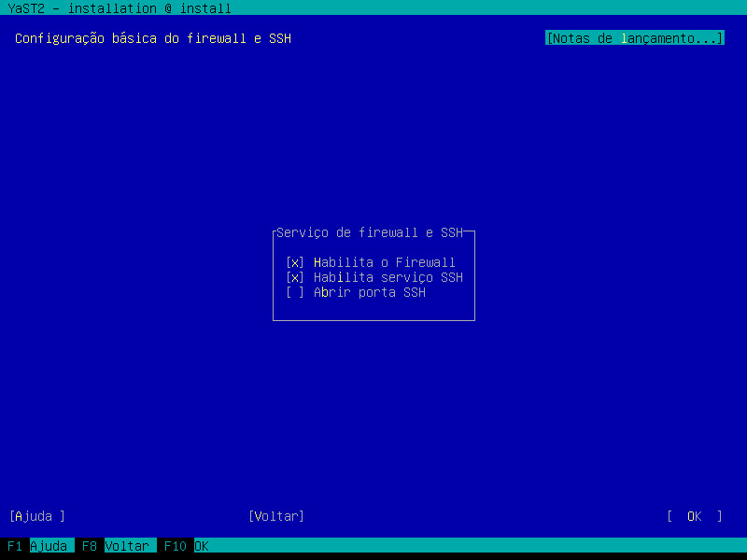Open the Notas de lançamento release notes

(x=635, y=38)
